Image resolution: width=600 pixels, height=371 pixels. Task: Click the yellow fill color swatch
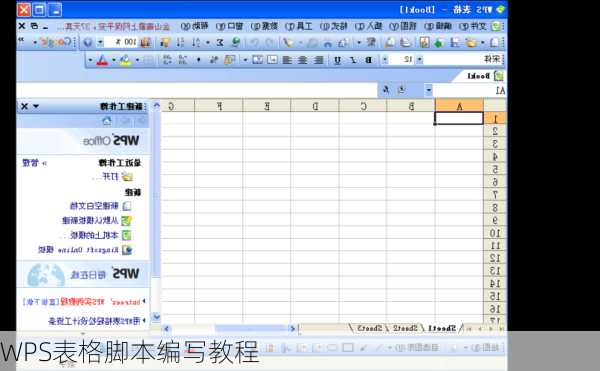point(126,60)
